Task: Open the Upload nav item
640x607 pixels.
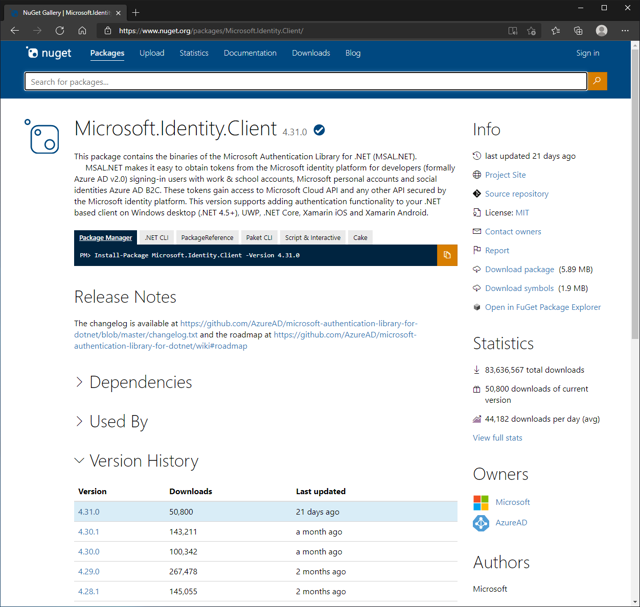Action: pyautogui.click(x=152, y=53)
